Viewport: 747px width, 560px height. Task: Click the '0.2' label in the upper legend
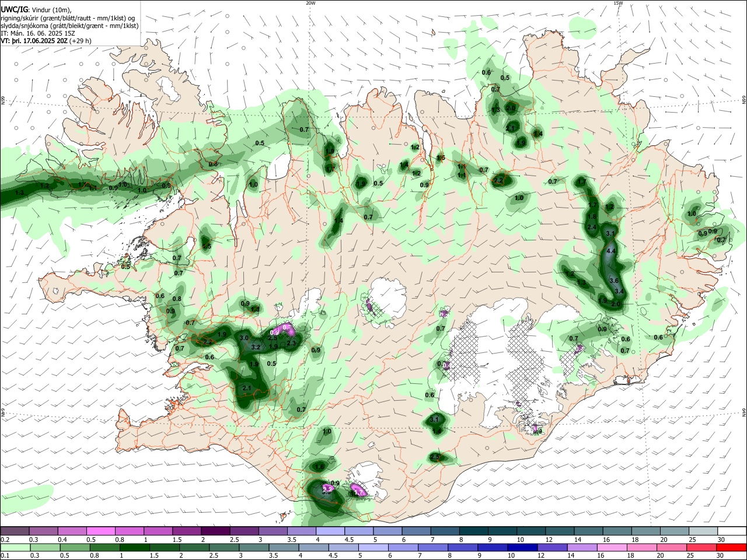click(5, 540)
